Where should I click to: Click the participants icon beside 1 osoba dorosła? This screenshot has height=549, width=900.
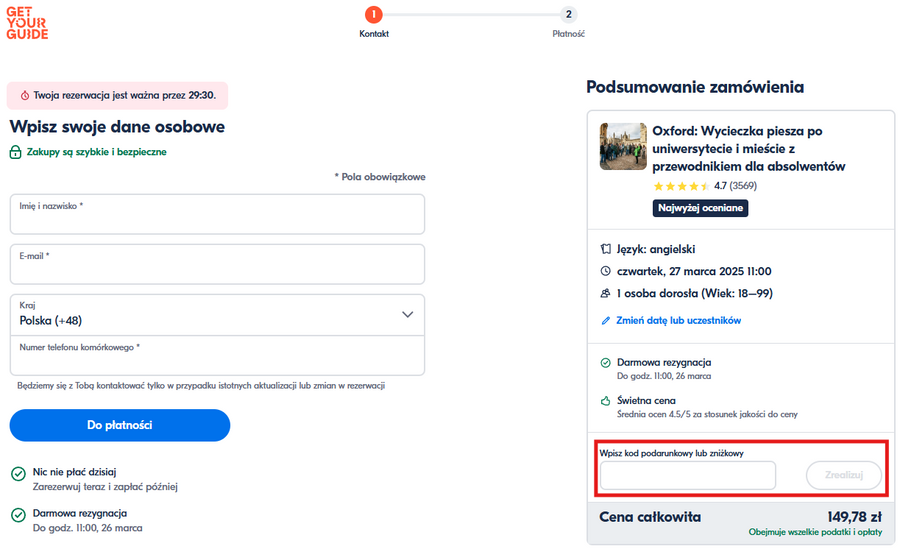tap(604, 294)
